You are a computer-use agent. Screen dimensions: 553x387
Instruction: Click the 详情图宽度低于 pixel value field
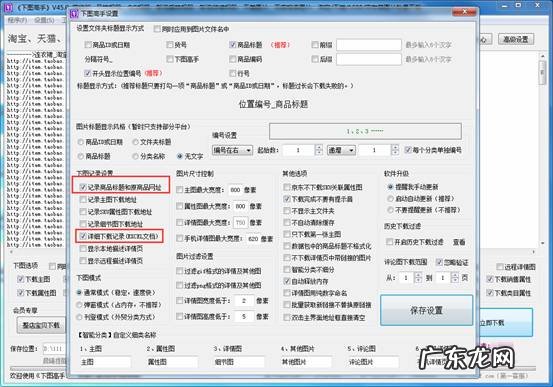[x=244, y=301]
